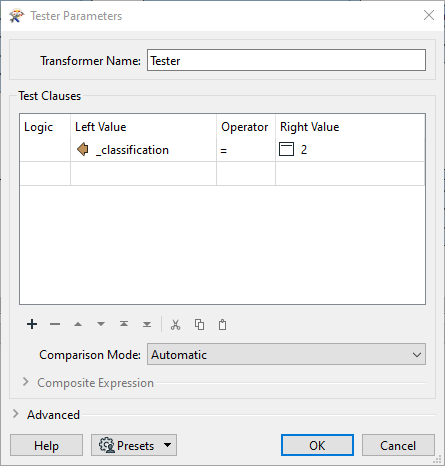Cancel the Tester Parameters dialog
Image resolution: width=445 pixels, height=466 pixels.
pos(398,445)
